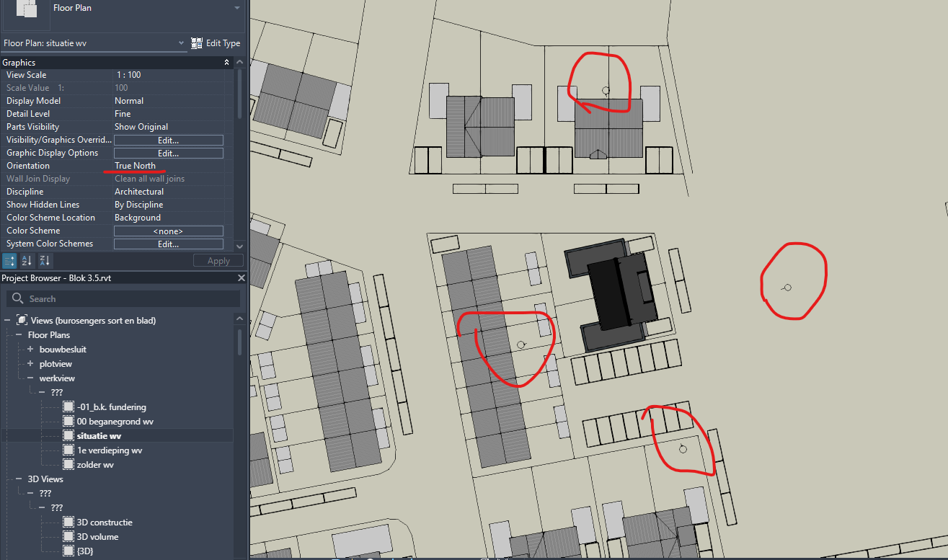This screenshot has width=948, height=560.
Task: Open Graphic Display Options via Edit button
Action: pyautogui.click(x=168, y=152)
